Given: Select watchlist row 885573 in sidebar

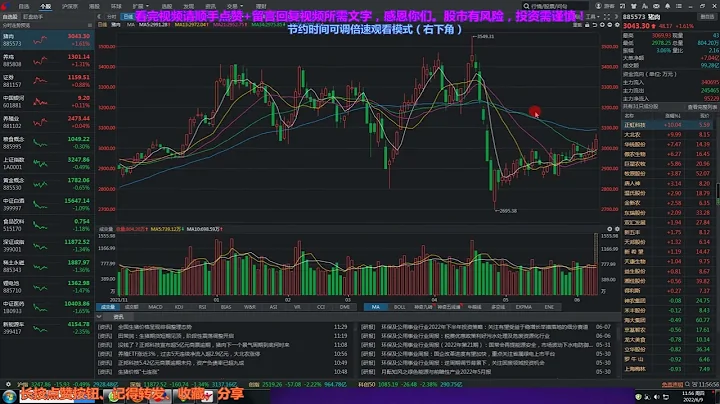Looking at the screenshot, I should 47,40.
